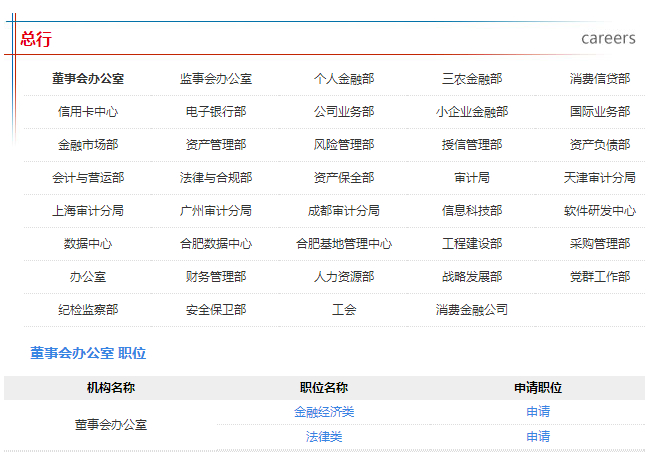Open the 金融经济类 position details

(x=324, y=411)
